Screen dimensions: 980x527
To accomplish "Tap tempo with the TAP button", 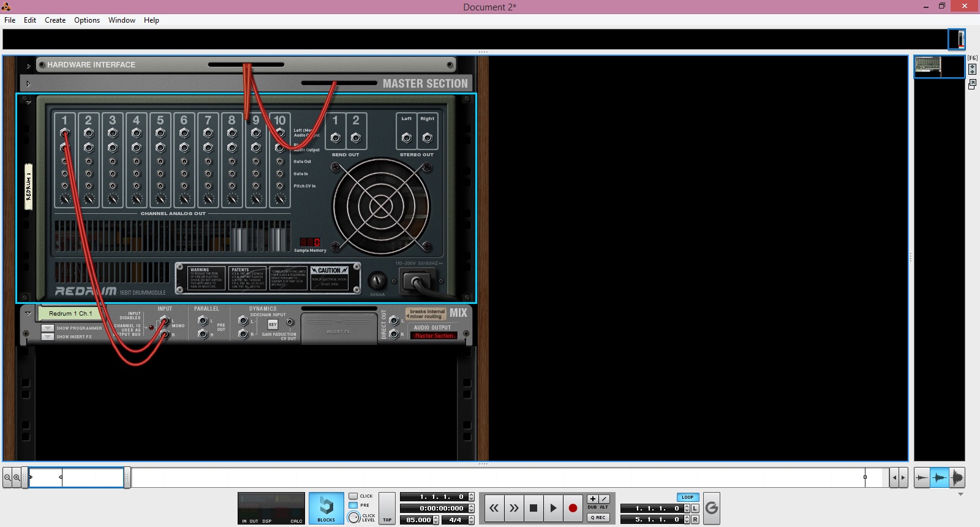I will tap(387, 508).
